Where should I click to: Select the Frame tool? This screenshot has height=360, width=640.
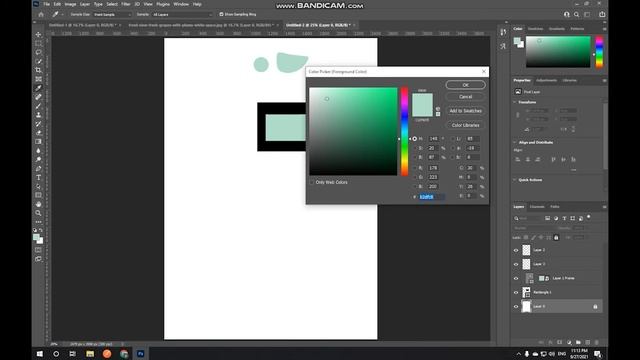pos(38,79)
